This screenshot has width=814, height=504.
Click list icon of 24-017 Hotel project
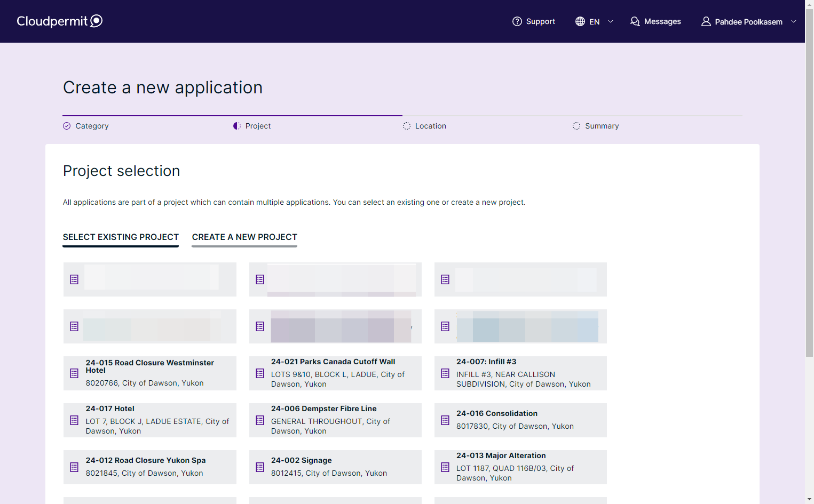coord(74,420)
